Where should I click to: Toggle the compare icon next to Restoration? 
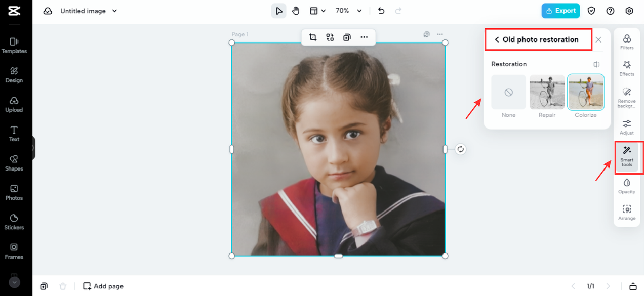597,64
